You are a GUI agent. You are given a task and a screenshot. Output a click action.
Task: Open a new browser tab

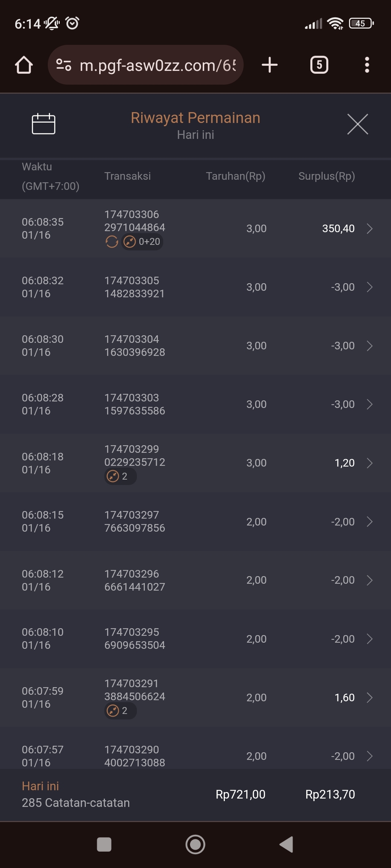pos(270,65)
